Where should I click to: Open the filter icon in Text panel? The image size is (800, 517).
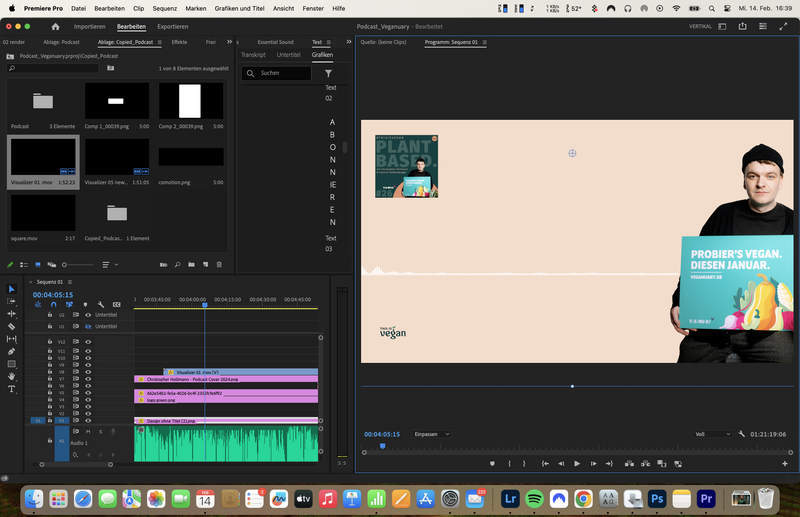coord(329,73)
